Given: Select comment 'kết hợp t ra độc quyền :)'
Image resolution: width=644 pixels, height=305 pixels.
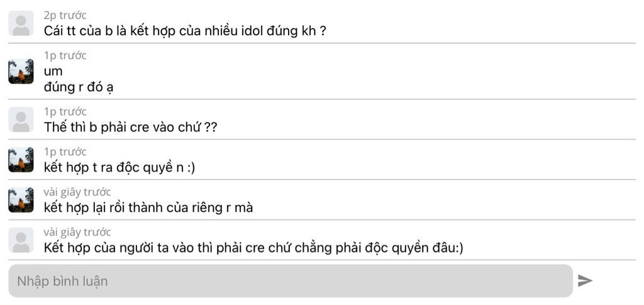Looking at the screenshot, I should pyautogui.click(x=120, y=167).
